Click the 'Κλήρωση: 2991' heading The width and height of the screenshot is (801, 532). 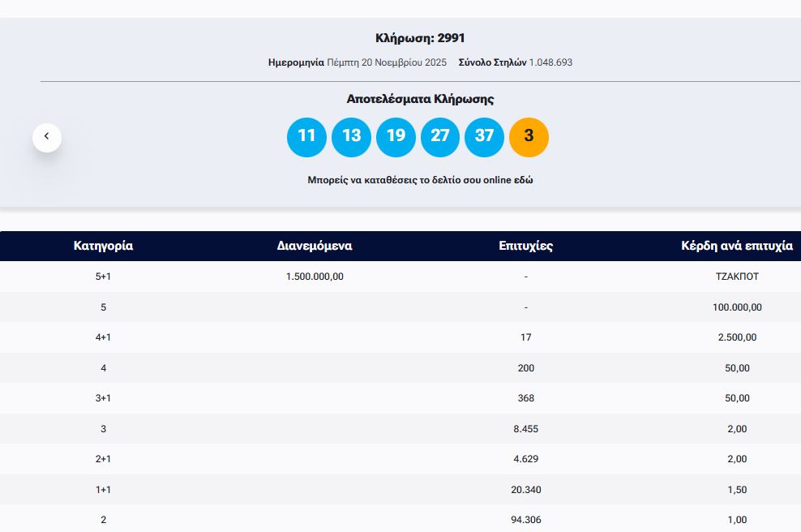[420, 38]
